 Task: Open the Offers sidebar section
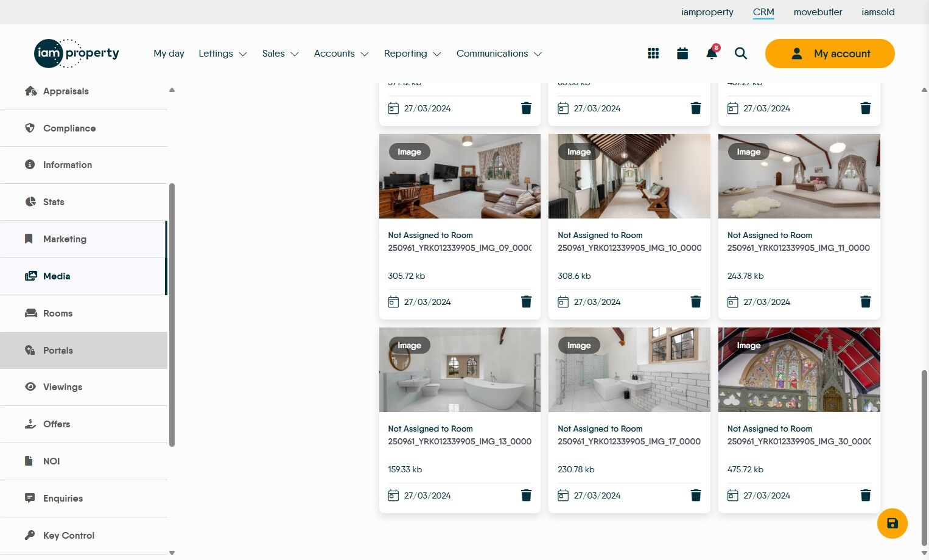pos(84,424)
